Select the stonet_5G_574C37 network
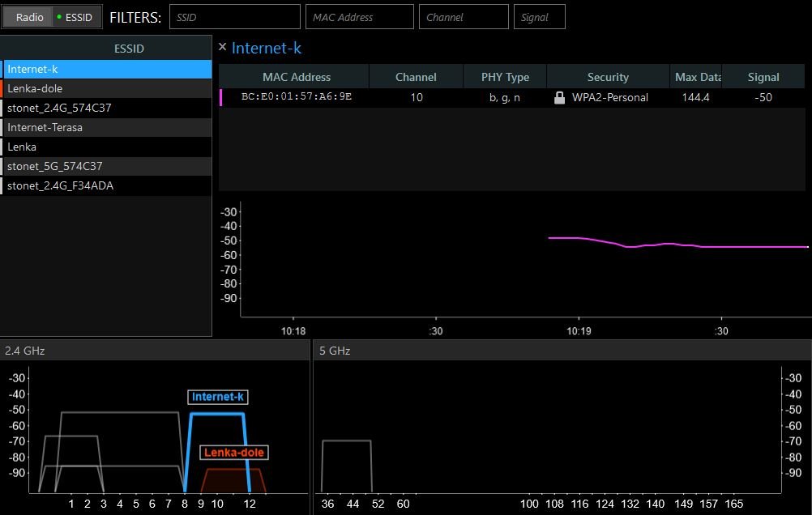The width and height of the screenshot is (812, 515). (105, 166)
